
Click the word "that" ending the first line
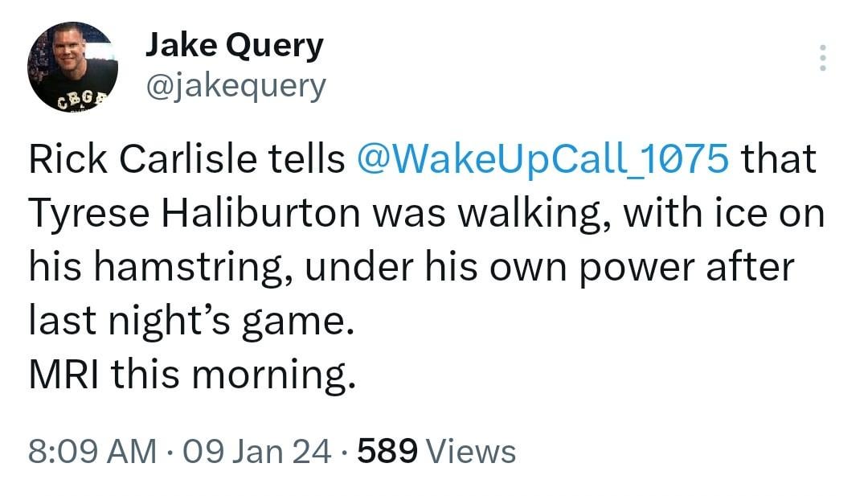pyautogui.click(x=778, y=158)
